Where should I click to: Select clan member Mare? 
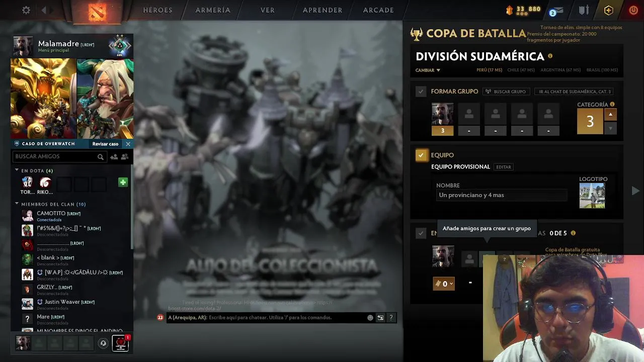(x=71, y=319)
